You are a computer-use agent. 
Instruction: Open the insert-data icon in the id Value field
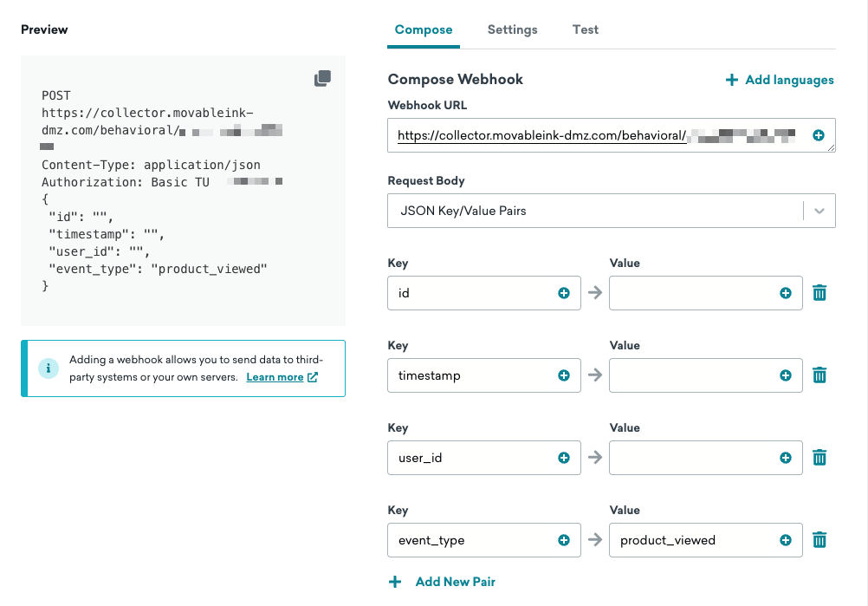[787, 292]
